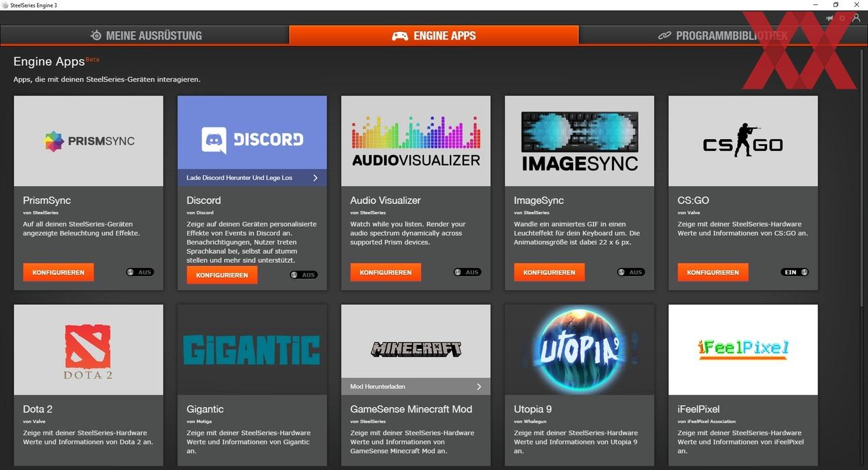Switch to the Meine Ausrüstung tab

click(x=146, y=36)
